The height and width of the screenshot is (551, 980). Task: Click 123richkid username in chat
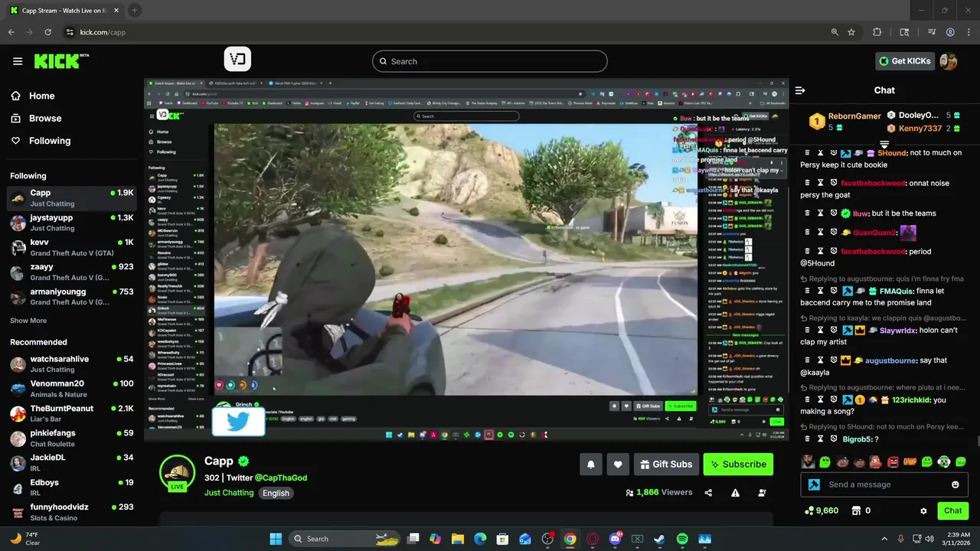[913, 399]
